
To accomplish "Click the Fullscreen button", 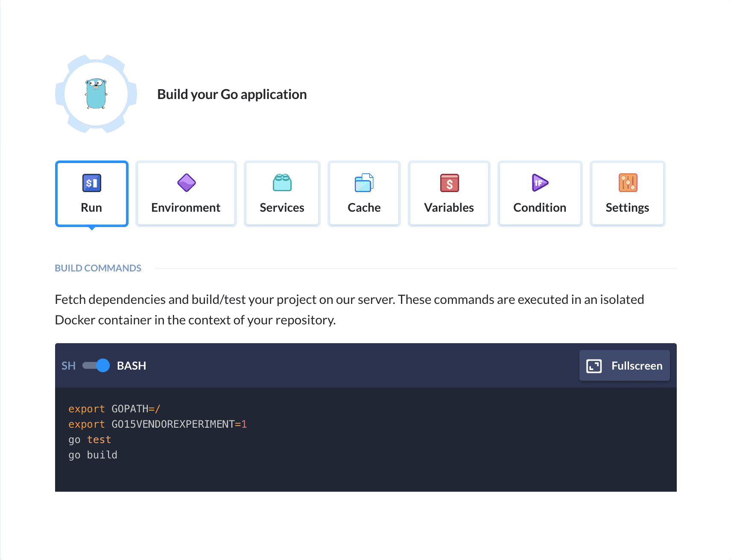I will pyautogui.click(x=624, y=365).
